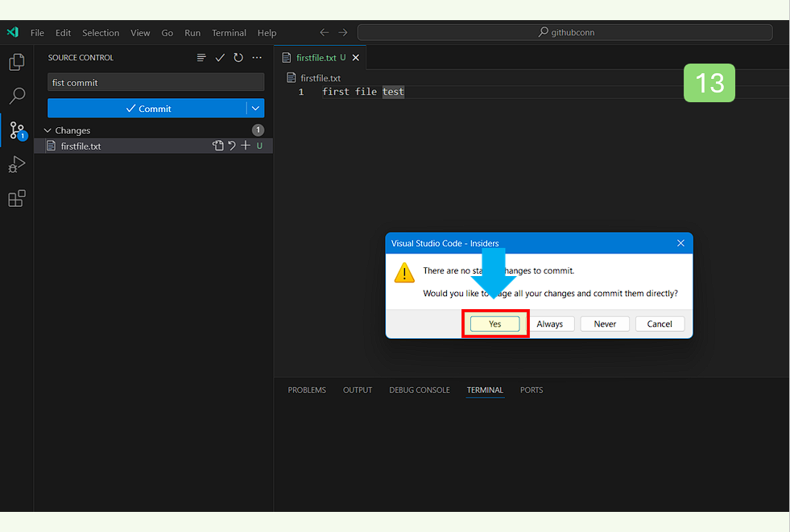Open the Run menu

[192, 33]
